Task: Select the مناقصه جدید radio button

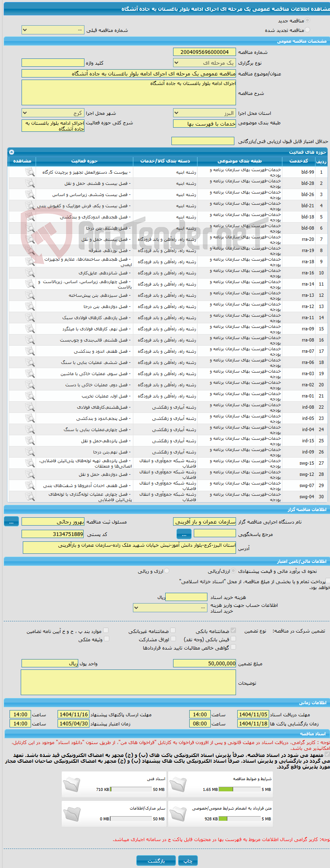Action: tap(307, 20)
